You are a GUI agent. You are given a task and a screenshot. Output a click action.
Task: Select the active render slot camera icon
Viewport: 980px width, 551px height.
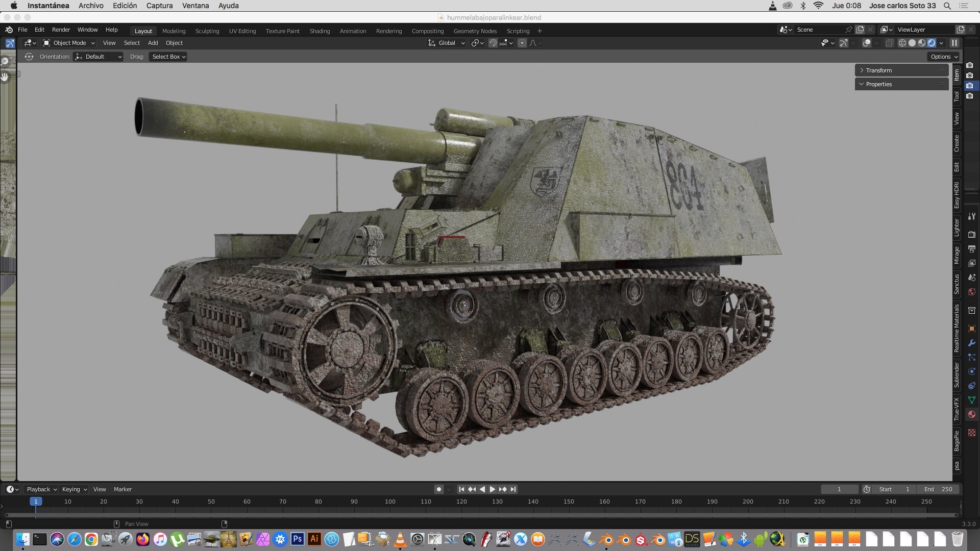(x=970, y=86)
